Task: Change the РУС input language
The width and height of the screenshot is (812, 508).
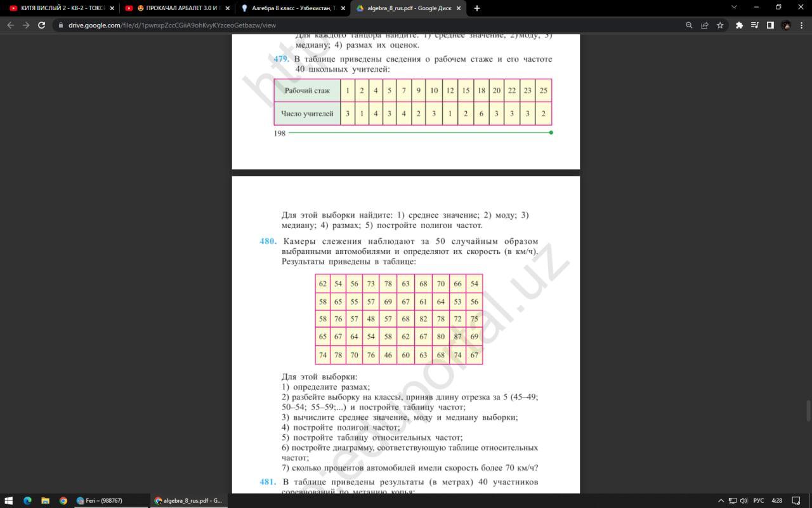Action: pos(759,500)
